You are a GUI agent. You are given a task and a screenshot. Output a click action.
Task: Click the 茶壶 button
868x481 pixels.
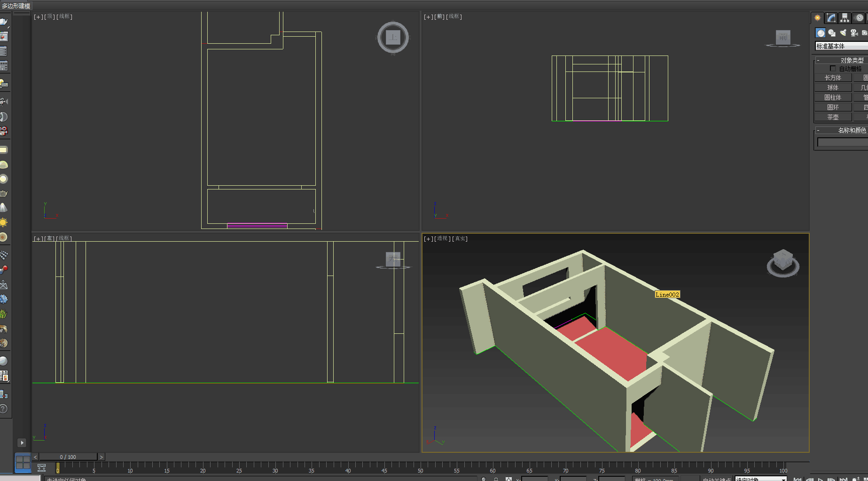click(x=833, y=117)
